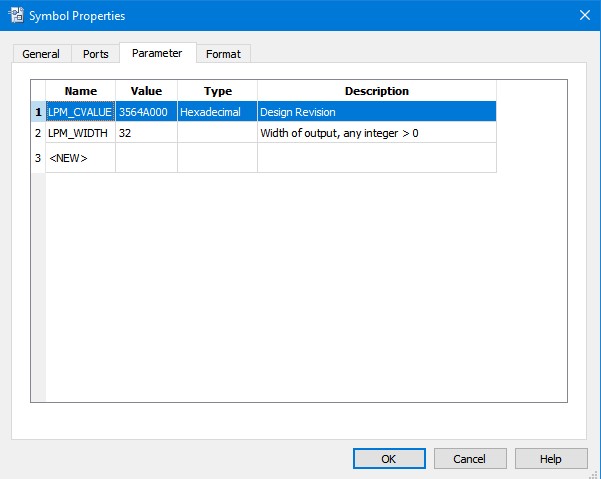Screen dimensions: 601x479
Task: Switch to the Format tab
Action: 223,54
